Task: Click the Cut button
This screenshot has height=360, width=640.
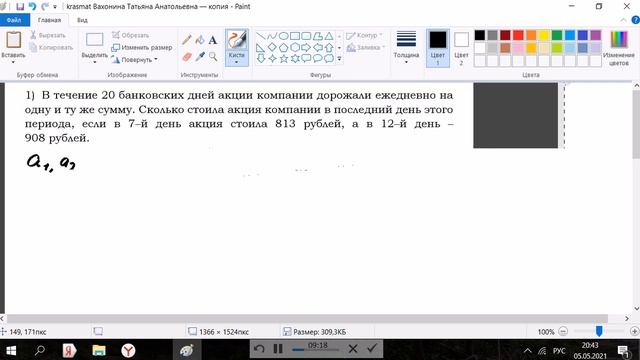Action: (48, 35)
